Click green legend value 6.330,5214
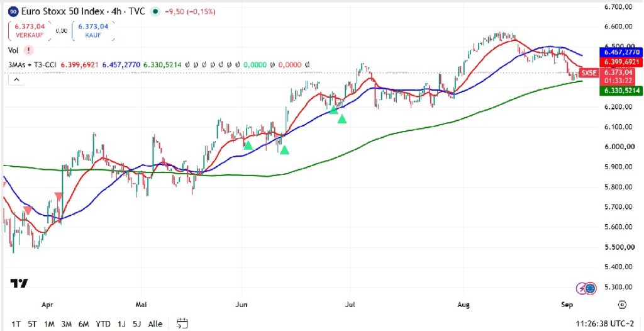The width and height of the screenshot is (644, 331). click(x=162, y=65)
